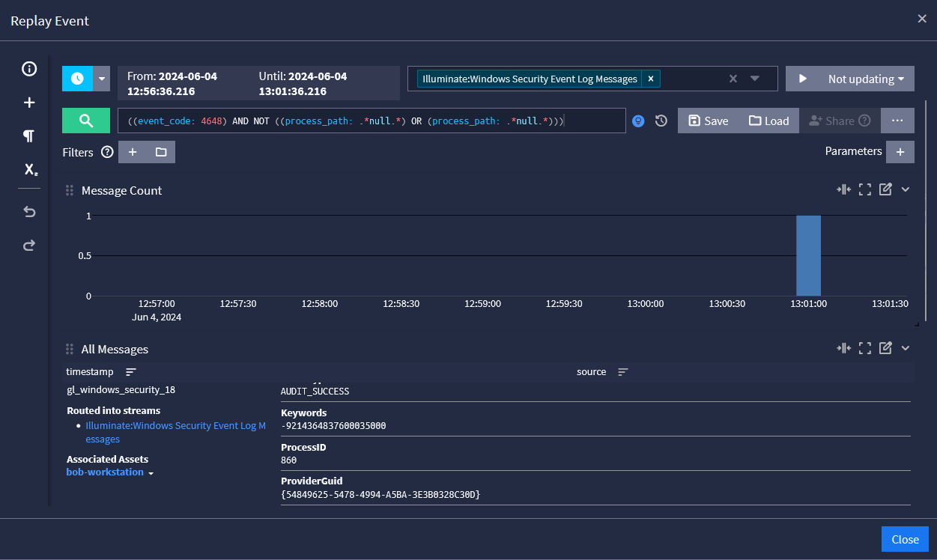The width and height of the screenshot is (937, 560).
Task: Click the Save search button
Action: (x=708, y=121)
